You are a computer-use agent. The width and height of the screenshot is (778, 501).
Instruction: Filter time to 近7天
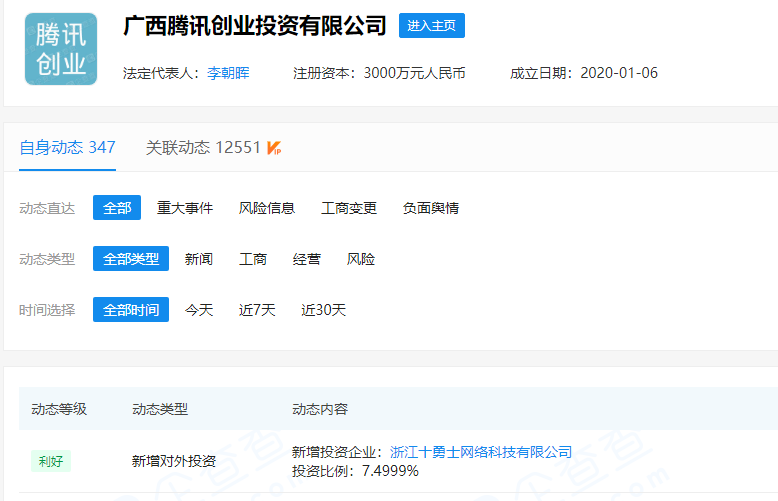tap(257, 310)
